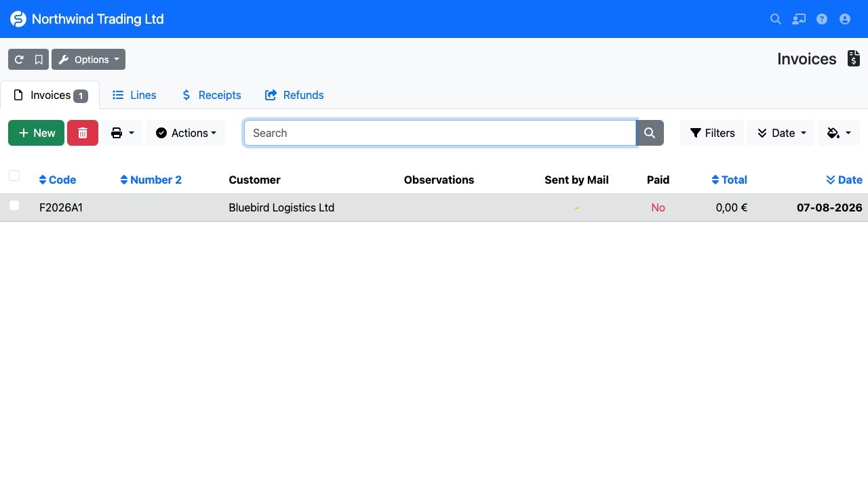
Task: Run the search with magnifier button
Action: tap(650, 133)
